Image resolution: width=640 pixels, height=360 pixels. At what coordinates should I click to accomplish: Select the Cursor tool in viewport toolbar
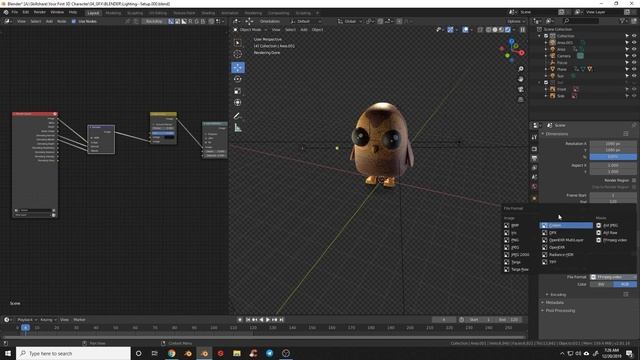point(238,54)
